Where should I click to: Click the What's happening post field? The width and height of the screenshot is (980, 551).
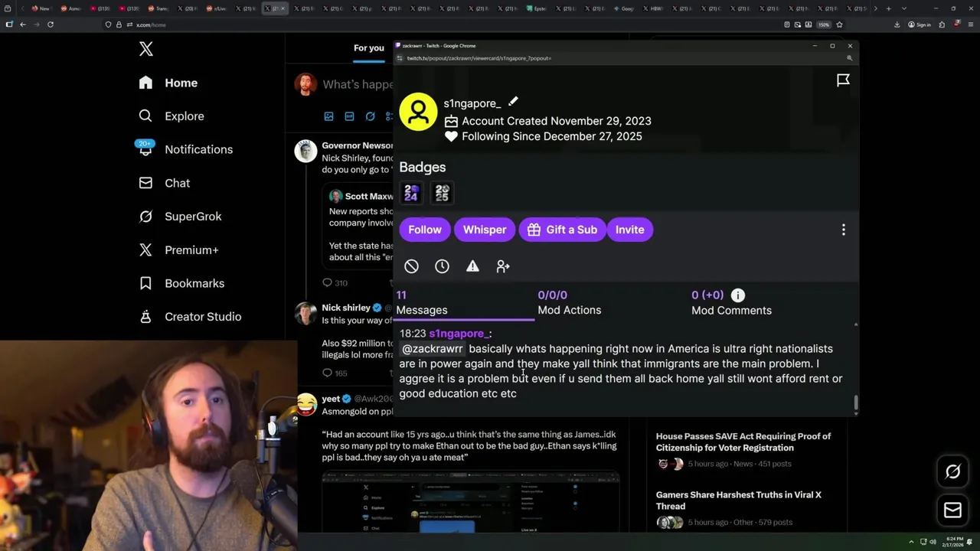(x=358, y=84)
